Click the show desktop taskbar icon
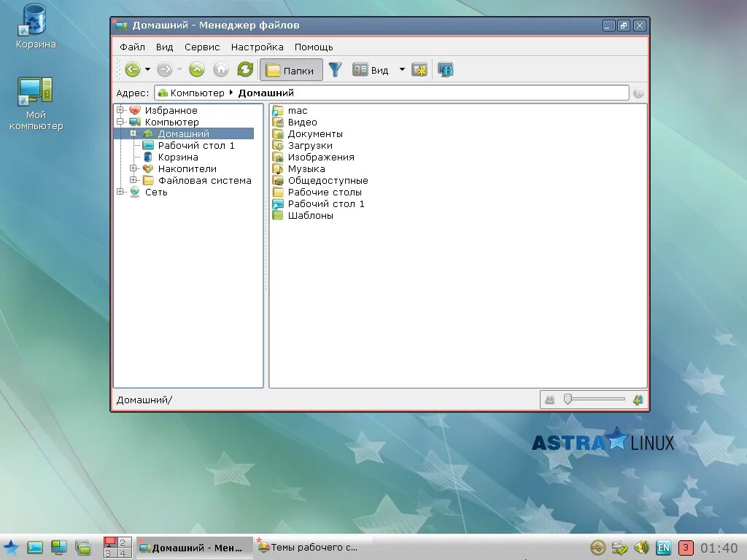Viewport: 747px width, 560px height. coord(35,548)
